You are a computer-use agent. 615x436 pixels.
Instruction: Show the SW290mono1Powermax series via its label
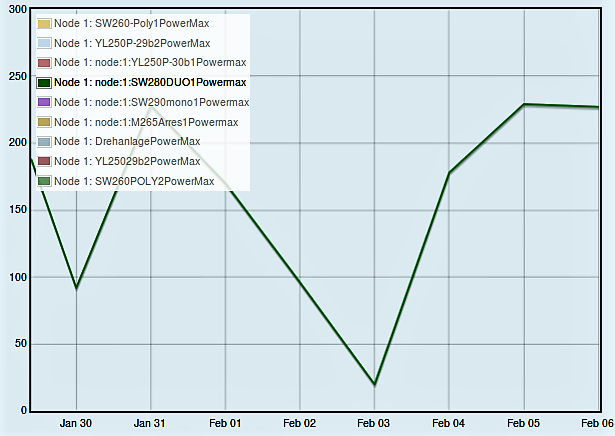(151, 102)
